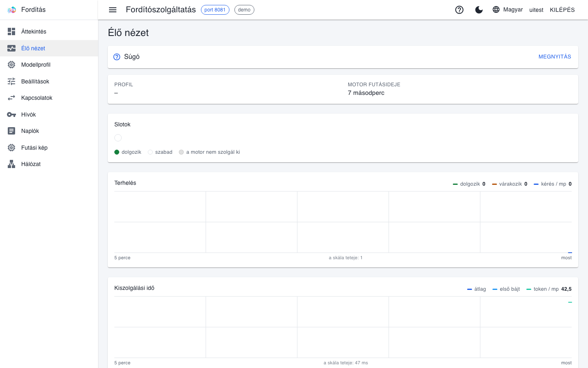
Task: Click token / mp legend entry
Action: coord(549,289)
